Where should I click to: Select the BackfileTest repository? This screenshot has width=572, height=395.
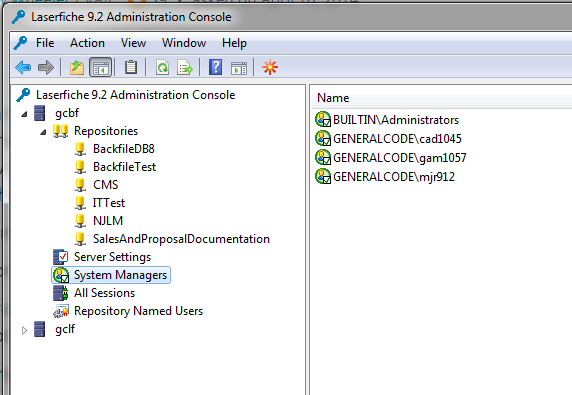pos(124,167)
